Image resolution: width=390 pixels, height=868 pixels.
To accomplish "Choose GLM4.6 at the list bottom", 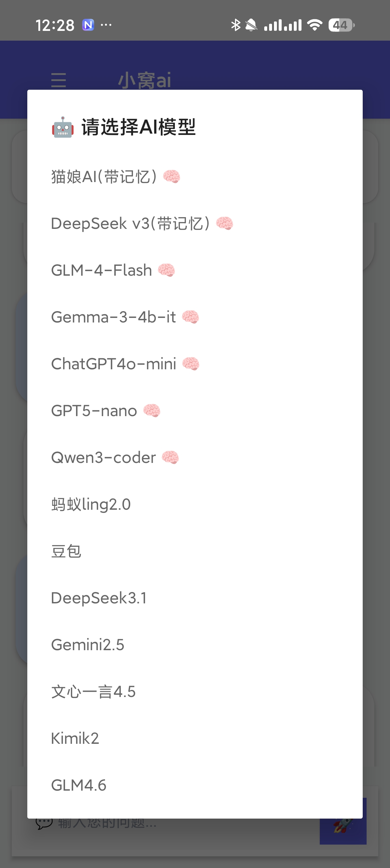I will coord(78,785).
